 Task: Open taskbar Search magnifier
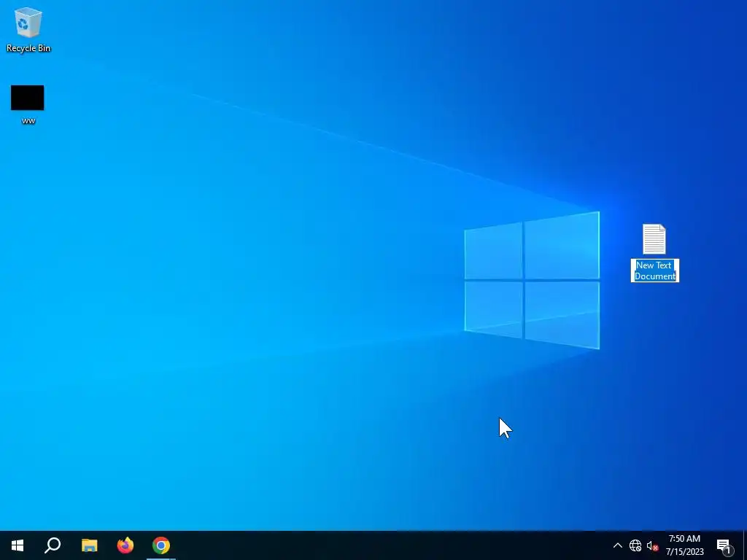coord(53,545)
